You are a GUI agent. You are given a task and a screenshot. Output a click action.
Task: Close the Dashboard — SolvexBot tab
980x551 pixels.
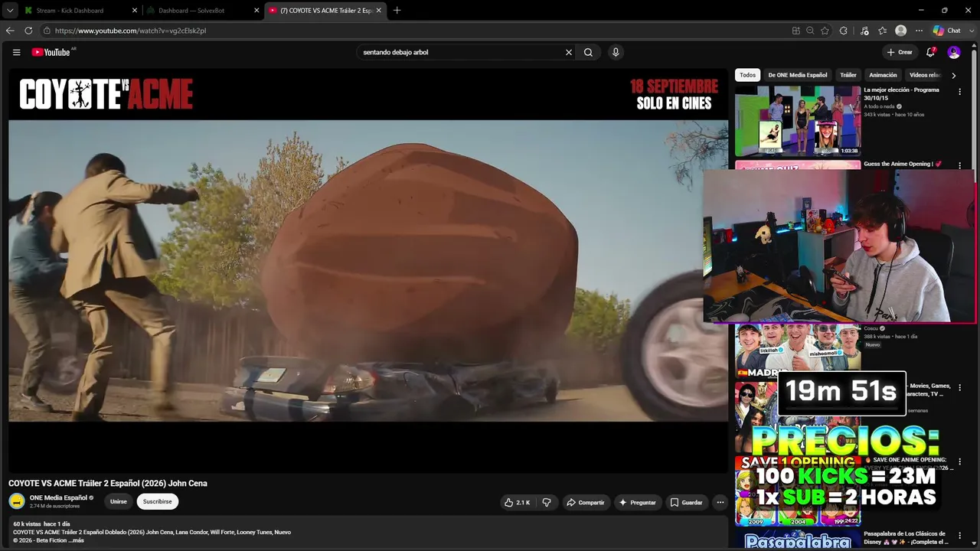[x=256, y=11]
